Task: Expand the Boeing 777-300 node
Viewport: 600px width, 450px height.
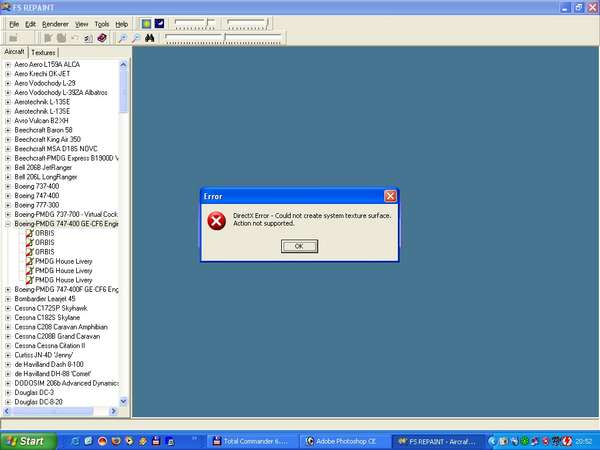Action: pyautogui.click(x=8, y=205)
